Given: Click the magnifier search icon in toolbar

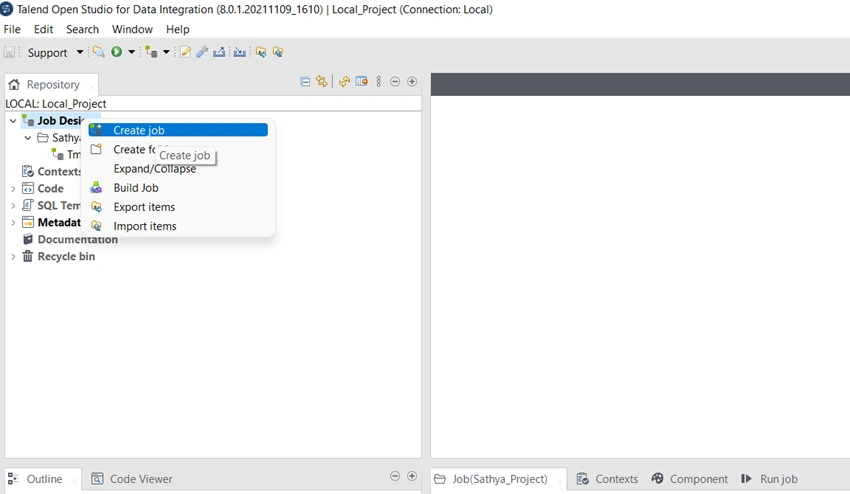Looking at the screenshot, I should 98,52.
